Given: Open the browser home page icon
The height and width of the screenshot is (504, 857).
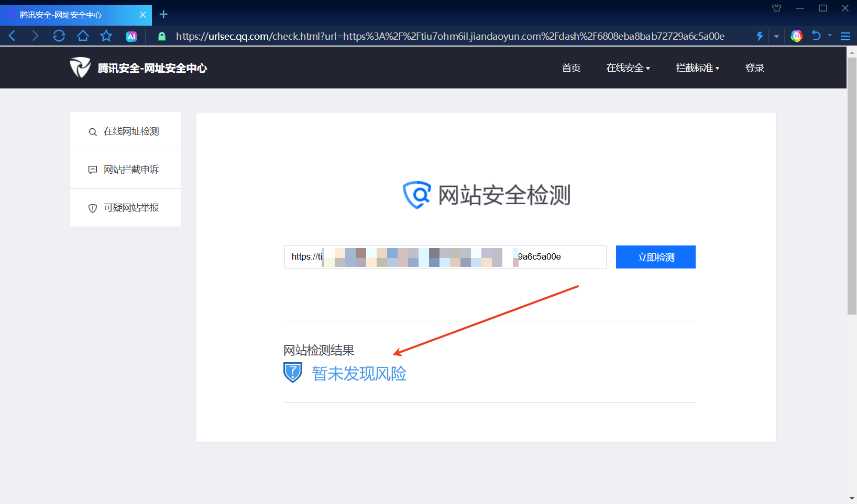Looking at the screenshot, I should [83, 36].
